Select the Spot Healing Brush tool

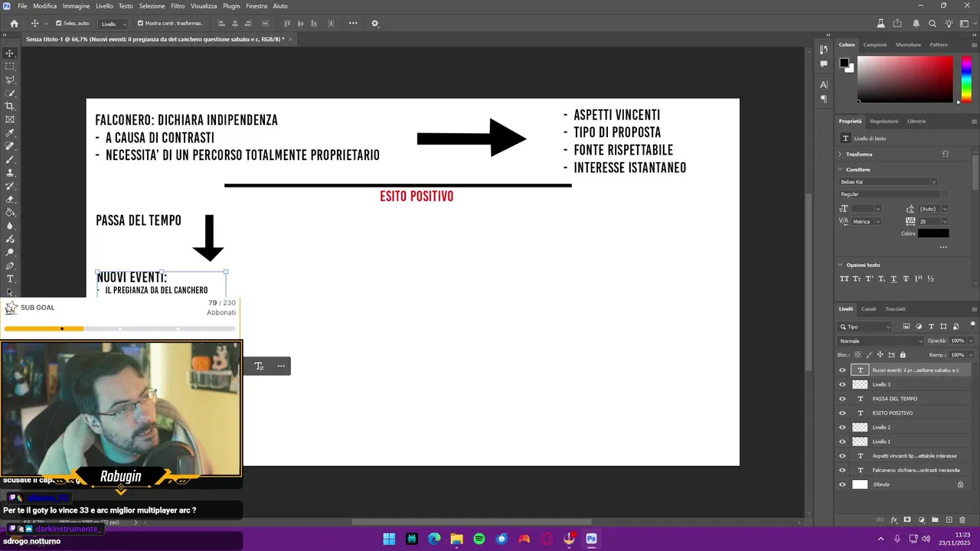[10, 146]
